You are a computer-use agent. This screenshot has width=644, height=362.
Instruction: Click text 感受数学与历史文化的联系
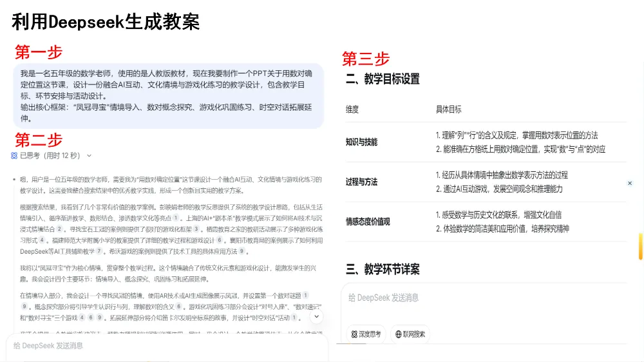(480, 215)
